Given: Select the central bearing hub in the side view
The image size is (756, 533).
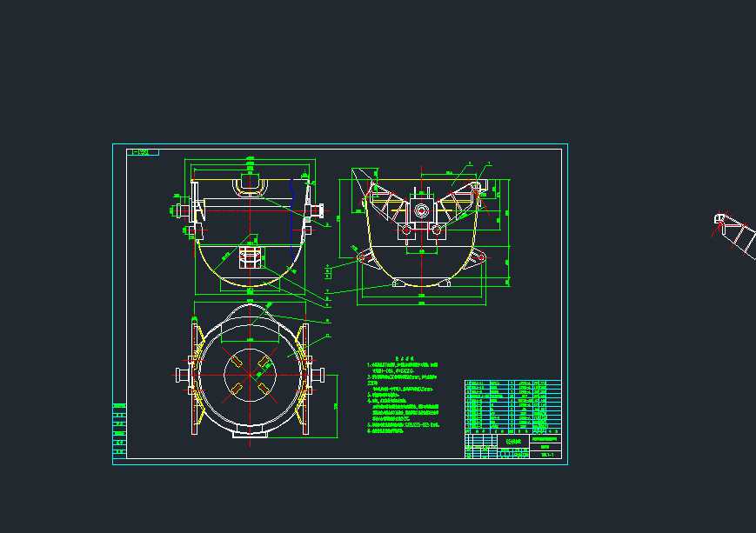Looking at the screenshot, I should [421, 210].
